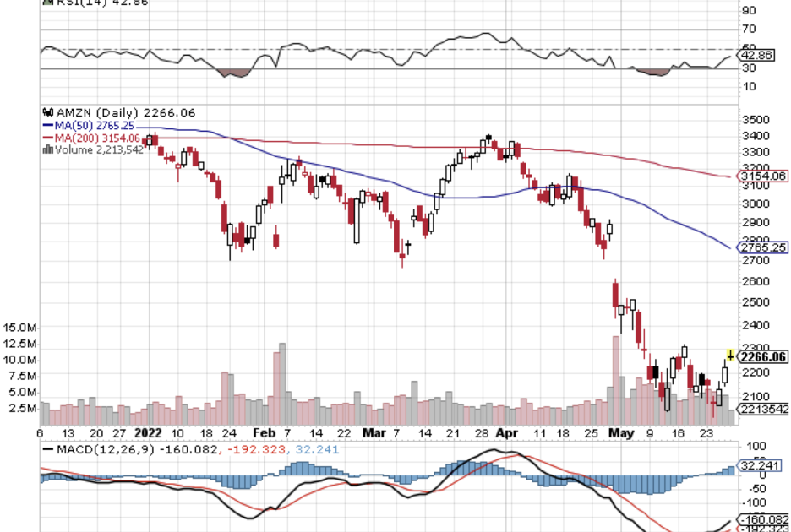Click the 3154.06 price tag on right axis

click(763, 176)
